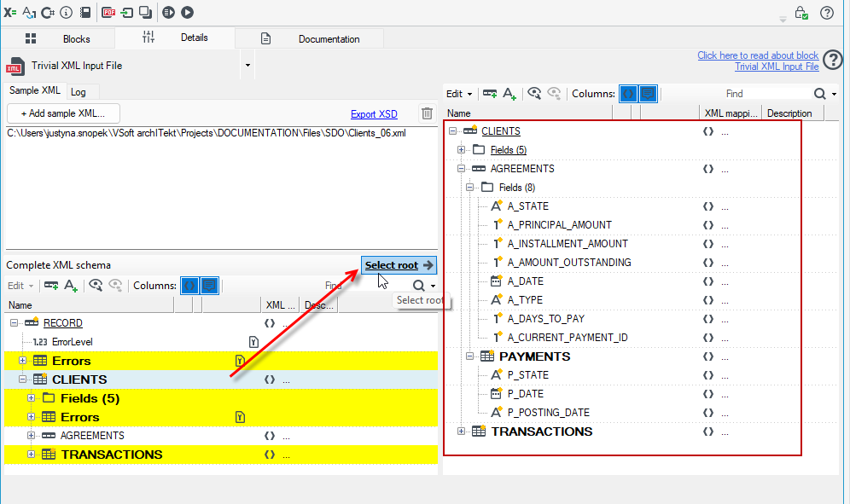Toggle XML mapping column in right panel
850x504 pixels.
click(x=628, y=94)
